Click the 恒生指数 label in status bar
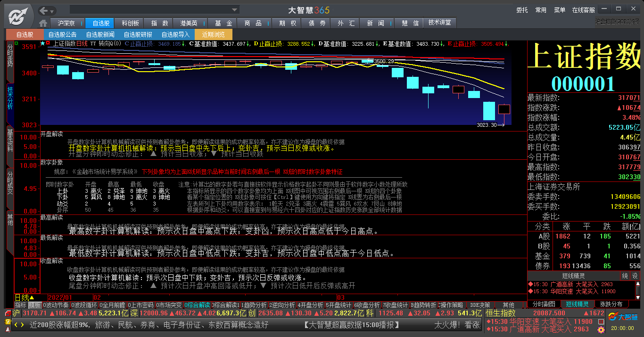 tap(501, 313)
